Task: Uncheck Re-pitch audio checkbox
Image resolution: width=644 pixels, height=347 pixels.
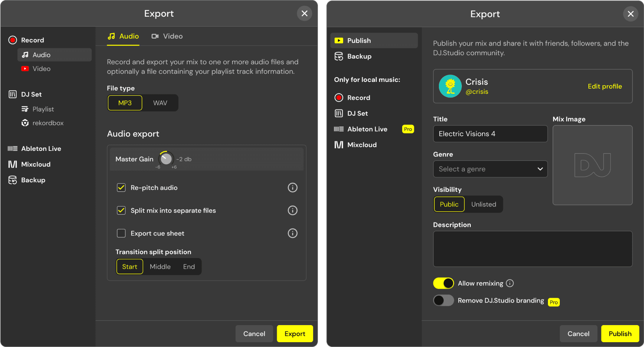Action: click(x=121, y=188)
